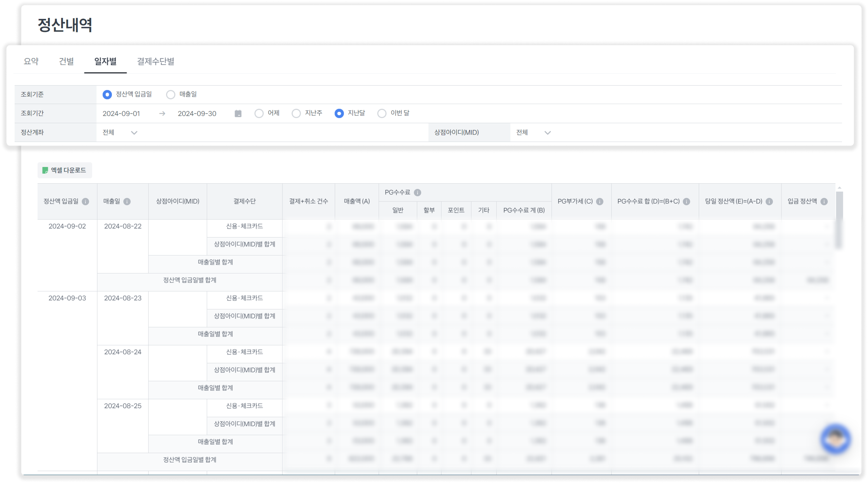Select the 지난주 period radio
868x483 pixels.
point(296,114)
